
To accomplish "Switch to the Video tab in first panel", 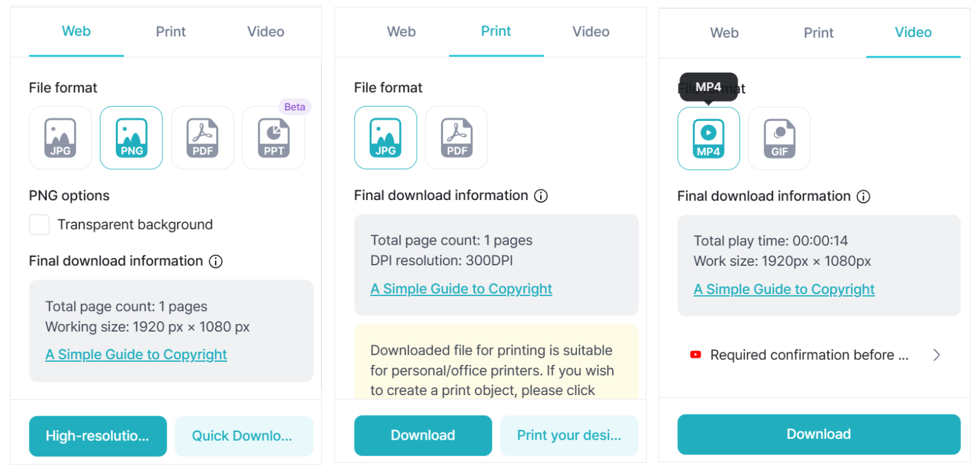I will [x=266, y=31].
